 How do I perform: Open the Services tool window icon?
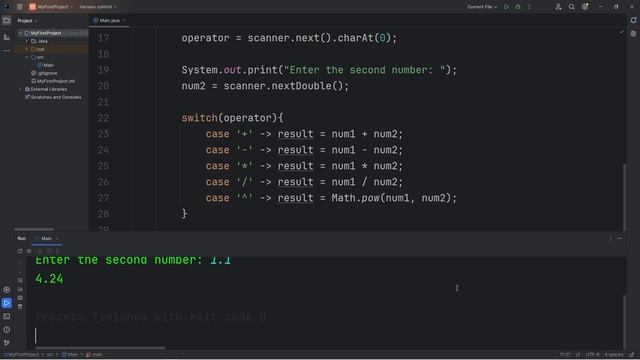pyautogui.click(x=7, y=290)
